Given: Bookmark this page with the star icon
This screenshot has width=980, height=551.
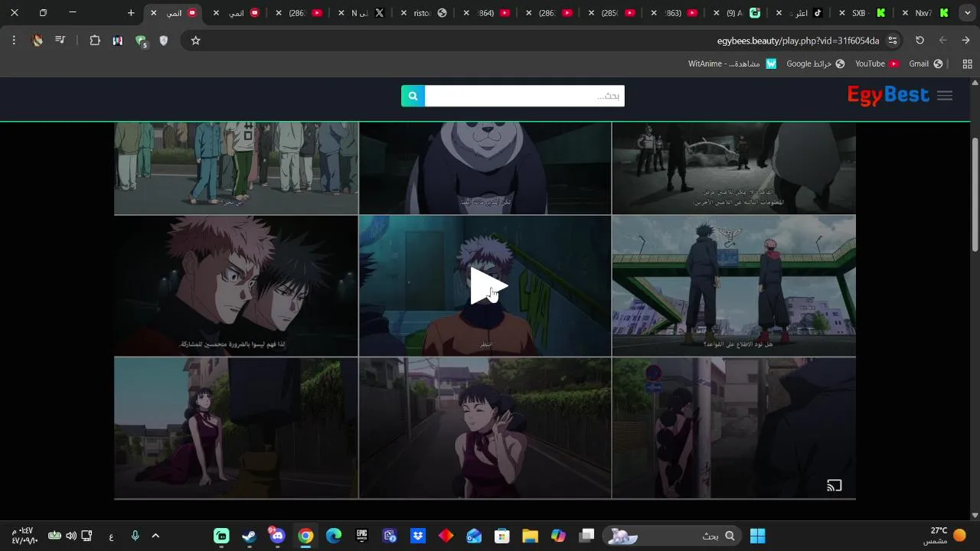Looking at the screenshot, I should (x=195, y=41).
